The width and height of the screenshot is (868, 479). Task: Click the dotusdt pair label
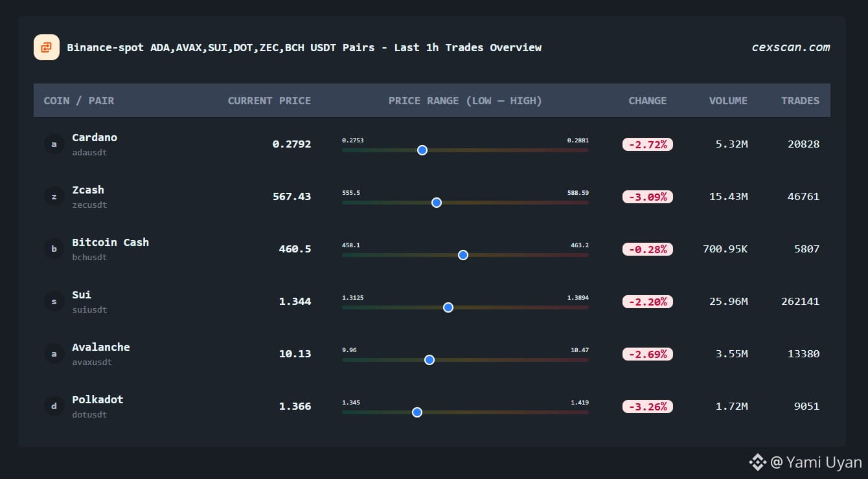pyautogui.click(x=89, y=415)
